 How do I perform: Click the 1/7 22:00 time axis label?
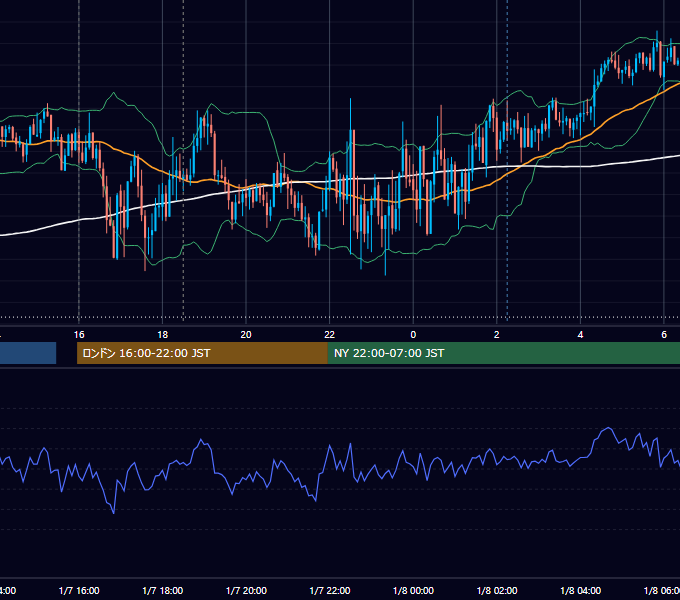330,590
